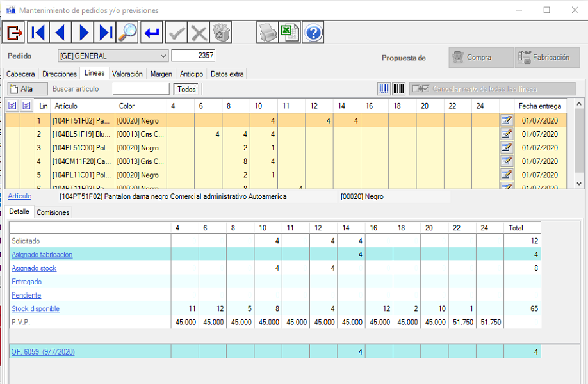The width and height of the screenshot is (588, 384).
Task: Click the Buscar artículo input field
Action: (x=141, y=89)
